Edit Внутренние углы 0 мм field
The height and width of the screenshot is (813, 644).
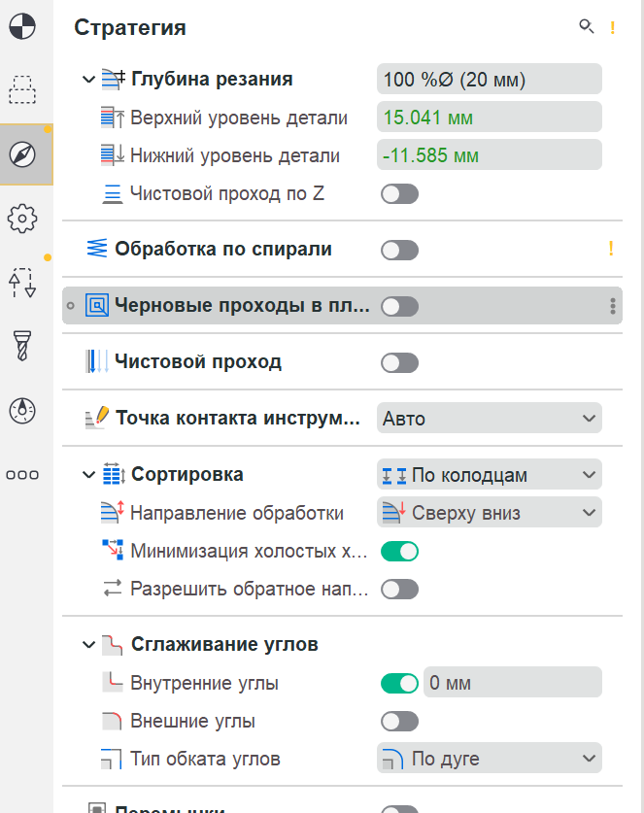click(512, 682)
